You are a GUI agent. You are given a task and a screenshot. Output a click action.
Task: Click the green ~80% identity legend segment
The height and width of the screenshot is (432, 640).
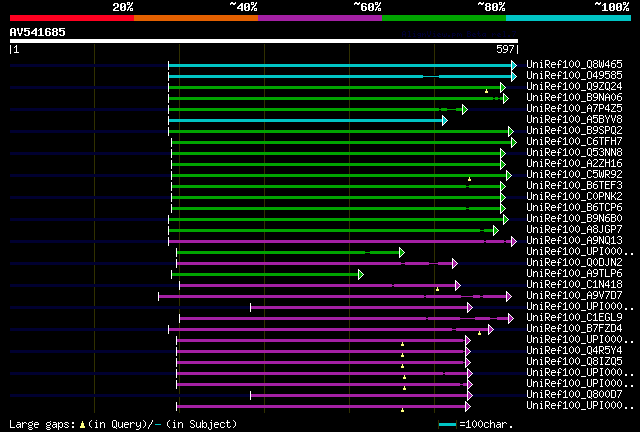pos(444,18)
